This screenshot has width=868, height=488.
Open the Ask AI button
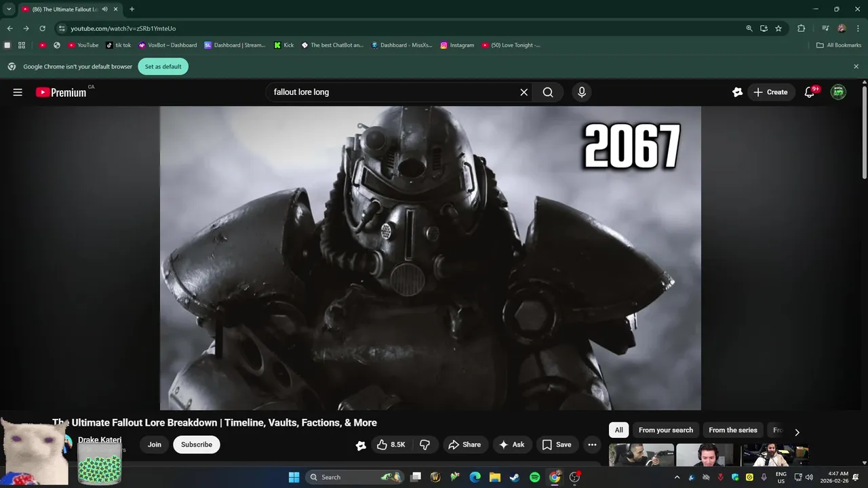coord(513,445)
